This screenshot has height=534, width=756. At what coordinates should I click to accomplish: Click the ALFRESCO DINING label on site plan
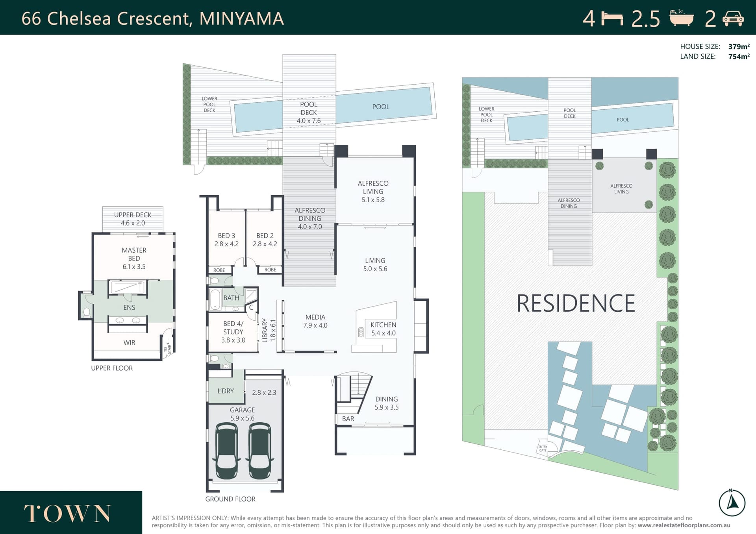tap(569, 203)
